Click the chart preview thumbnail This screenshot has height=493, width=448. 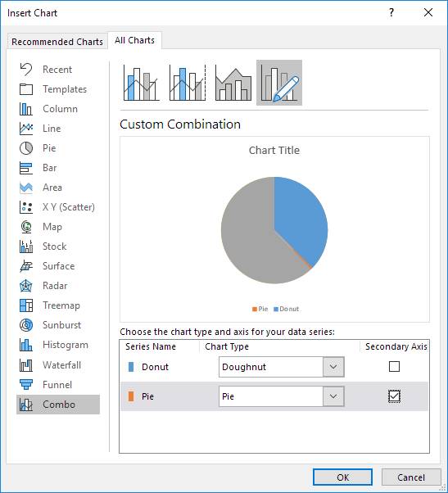pyautogui.click(x=274, y=229)
